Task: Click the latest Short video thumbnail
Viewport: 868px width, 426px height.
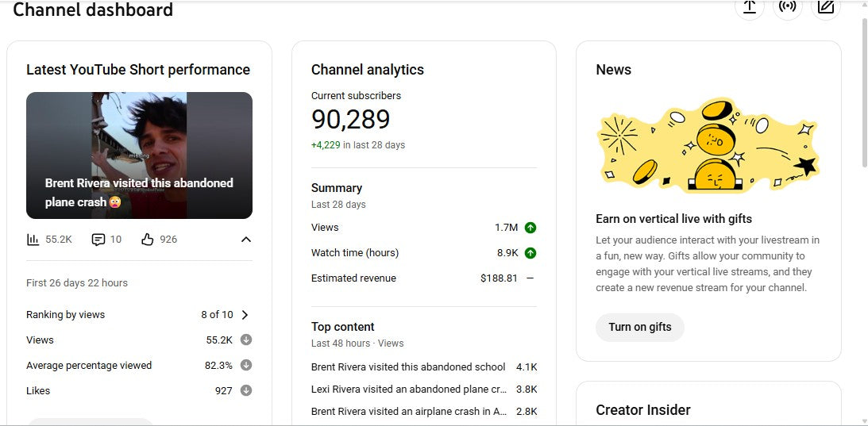Action: click(x=139, y=155)
